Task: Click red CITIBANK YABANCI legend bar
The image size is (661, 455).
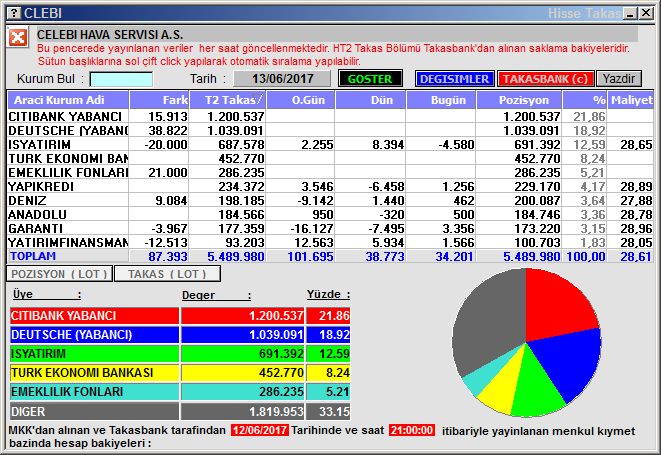Action: 94,315
